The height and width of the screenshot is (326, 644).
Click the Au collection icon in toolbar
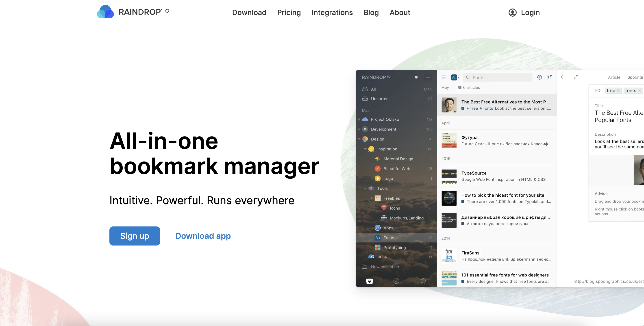pyautogui.click(x=454, y=78)
